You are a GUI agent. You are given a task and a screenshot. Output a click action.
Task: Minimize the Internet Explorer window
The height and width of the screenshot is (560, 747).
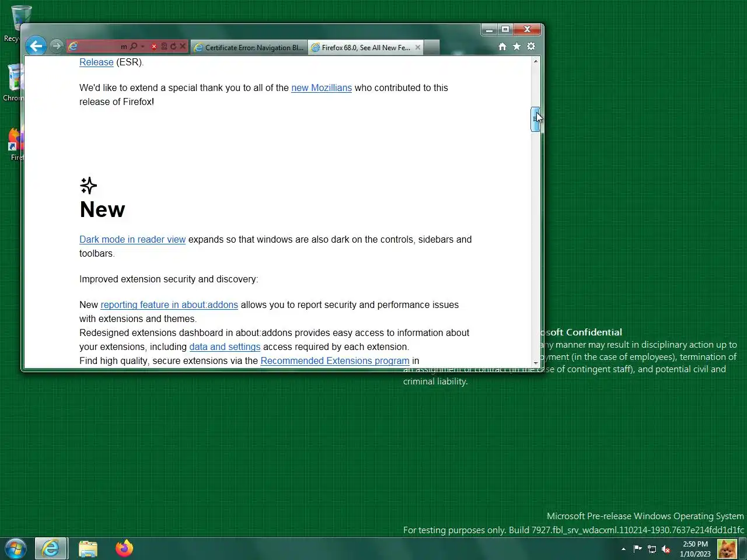[x=489, y=29]
